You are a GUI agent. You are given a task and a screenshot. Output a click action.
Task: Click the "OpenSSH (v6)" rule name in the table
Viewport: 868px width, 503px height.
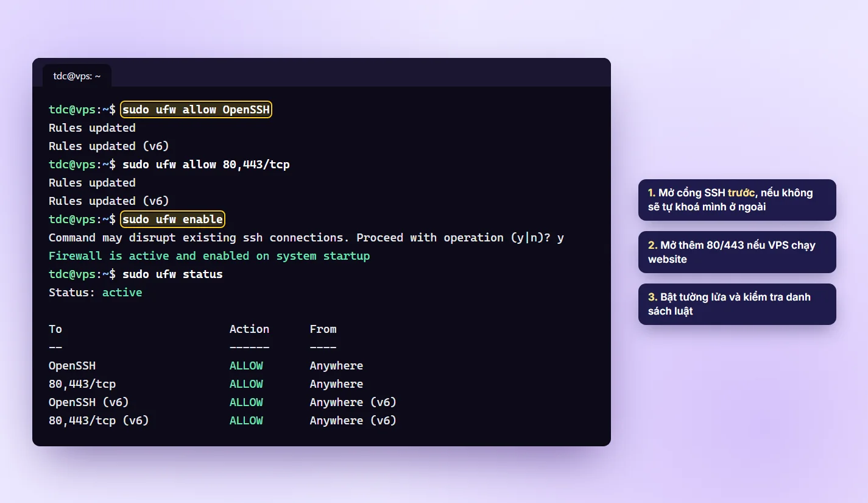click(89, 402)
